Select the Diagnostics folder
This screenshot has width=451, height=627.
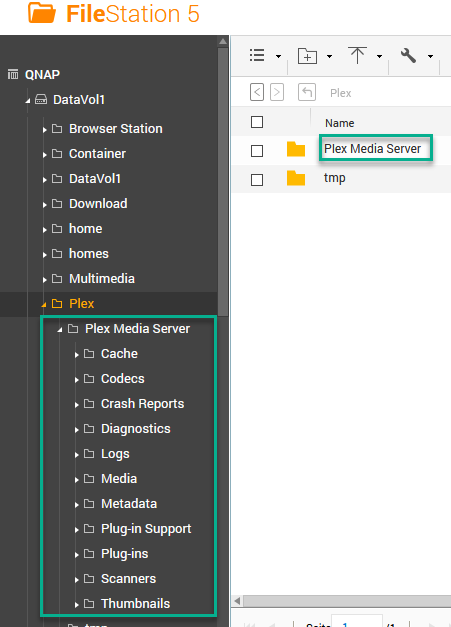click(136, 429)
